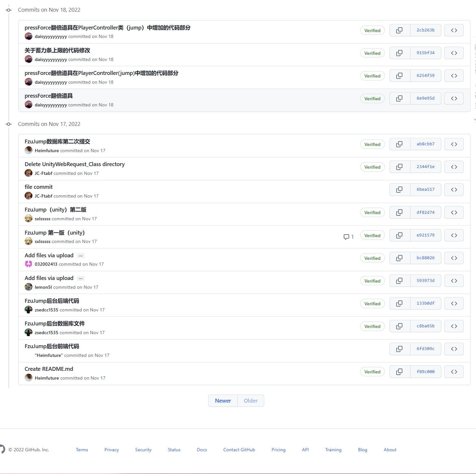Open 'Create README.md' commit title
Image resolution: width=476 pixels, height=474 pixels.
pos(49,369)
